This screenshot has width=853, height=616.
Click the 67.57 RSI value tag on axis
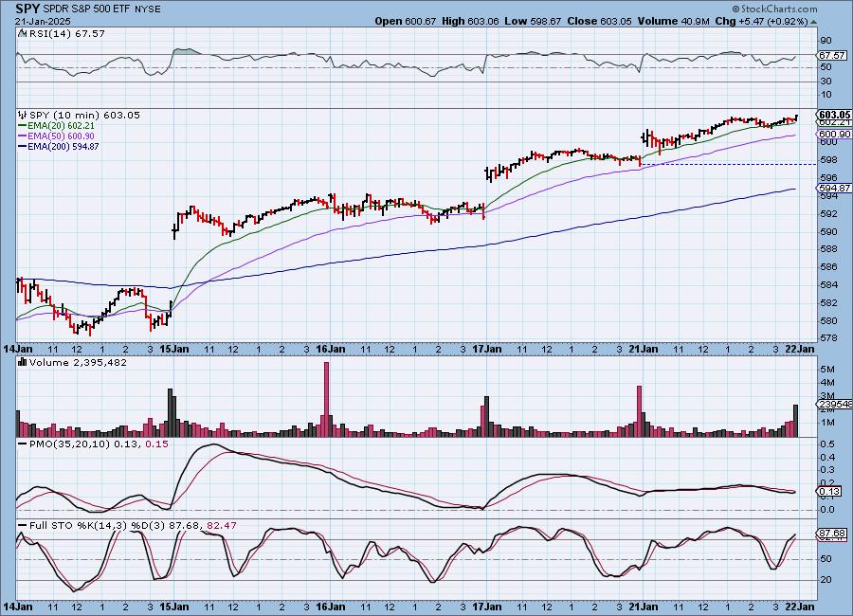[832, 56]
